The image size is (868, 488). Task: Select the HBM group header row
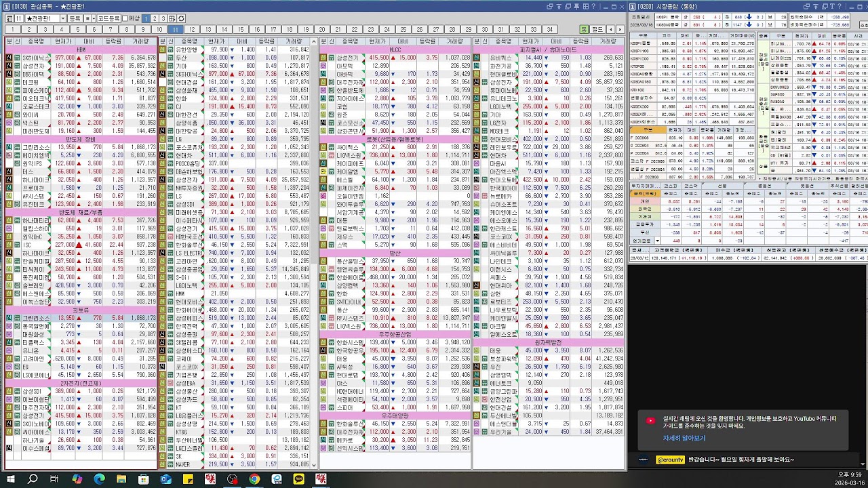pos(81,49)
